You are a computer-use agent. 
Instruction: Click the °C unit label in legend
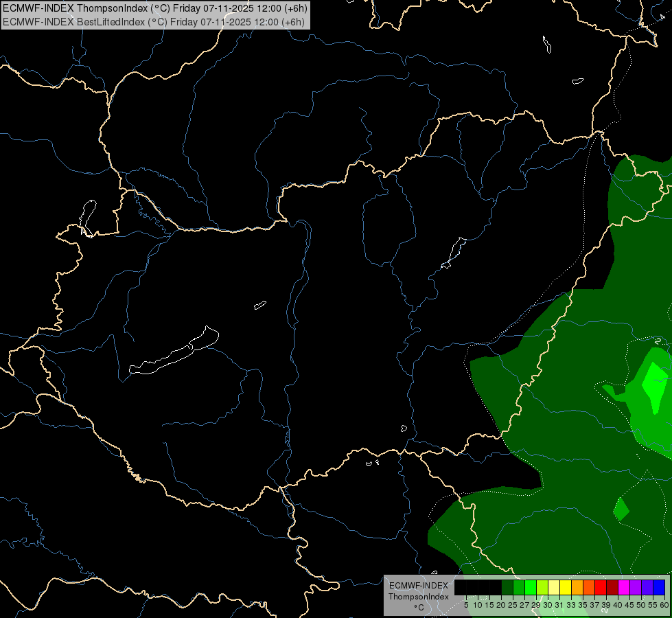419,607
